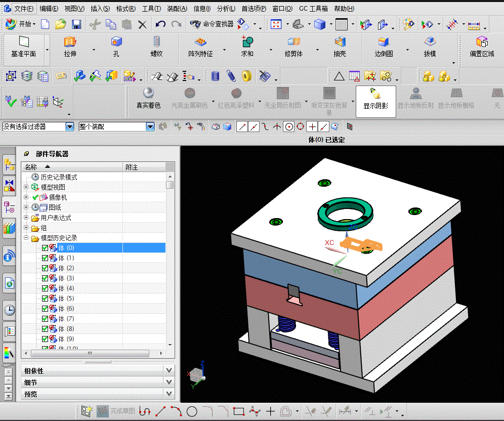Toggle the checkbox beside 体 (4)

(x=45, y=288)
